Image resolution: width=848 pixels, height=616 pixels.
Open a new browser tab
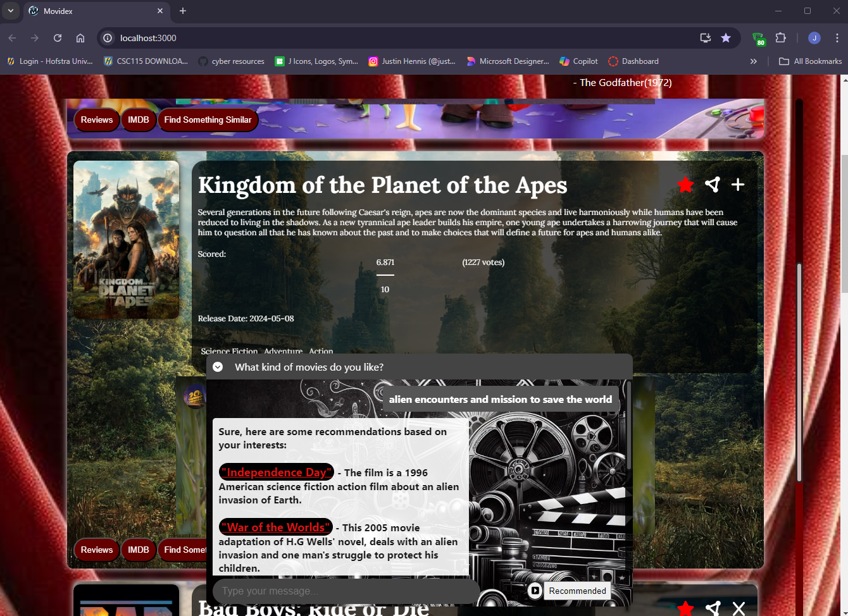pyautogui.click(x=183, y=11)
